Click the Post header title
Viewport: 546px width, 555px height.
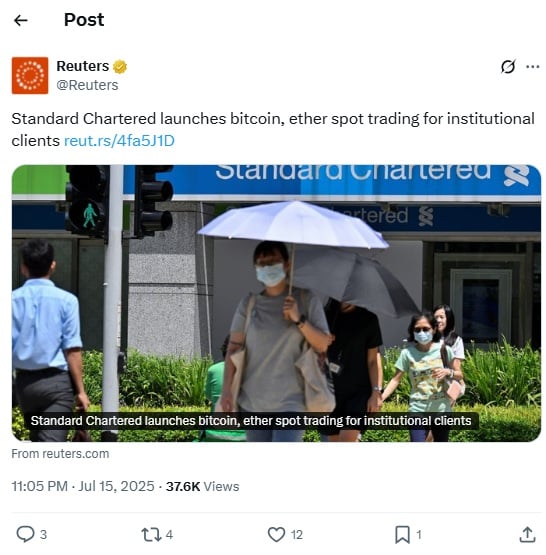(x=84, y=20)
